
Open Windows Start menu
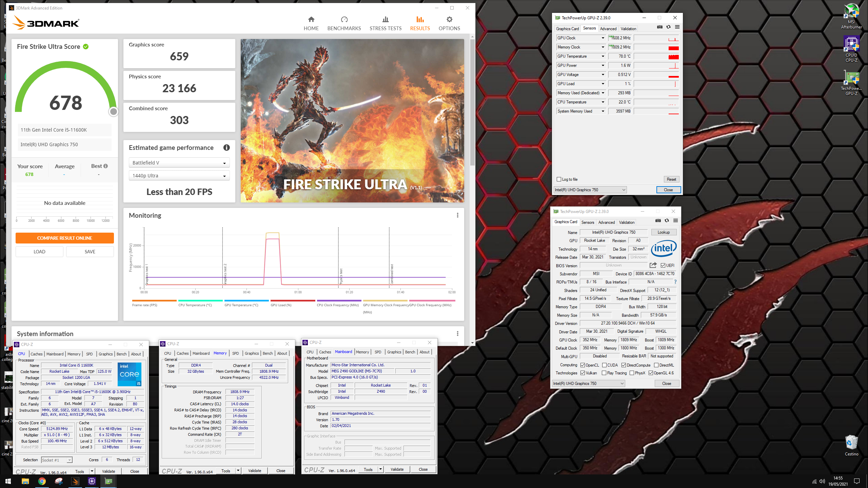click(8, 481)
